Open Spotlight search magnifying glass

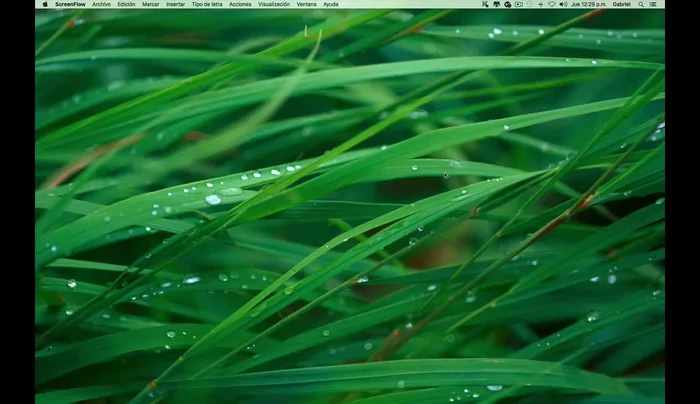coord(647,4)
